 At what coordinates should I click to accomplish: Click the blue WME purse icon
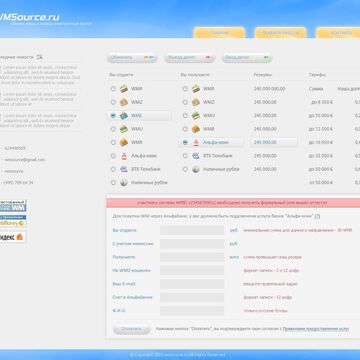point(124,115)
